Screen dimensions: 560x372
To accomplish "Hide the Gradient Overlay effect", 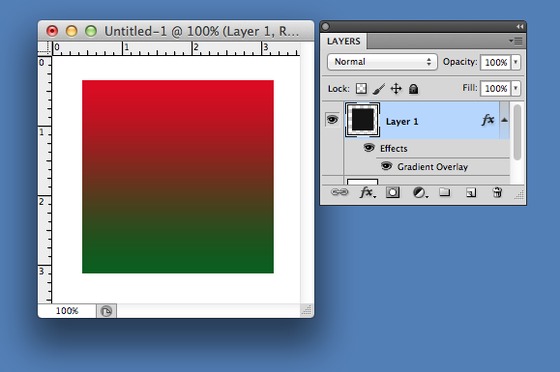I will (386, 166).
